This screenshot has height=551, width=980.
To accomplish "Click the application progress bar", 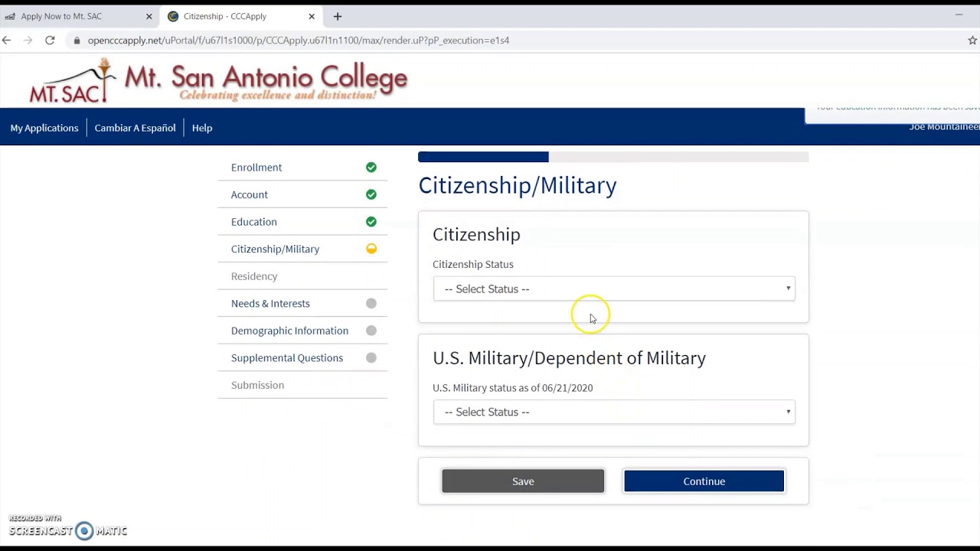I will (x=613, y=157).
